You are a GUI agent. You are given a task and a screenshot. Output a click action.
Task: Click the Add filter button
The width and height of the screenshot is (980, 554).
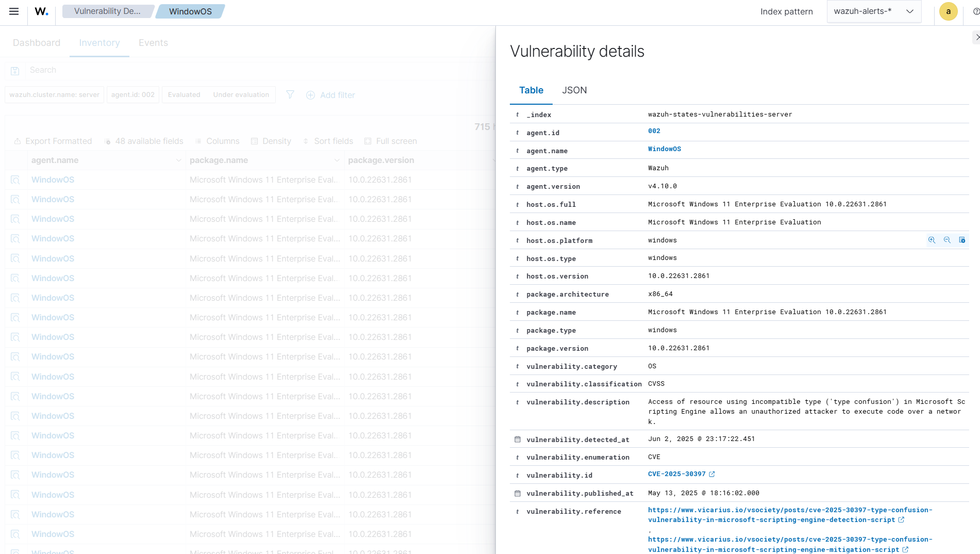click(x=330, y=95)
